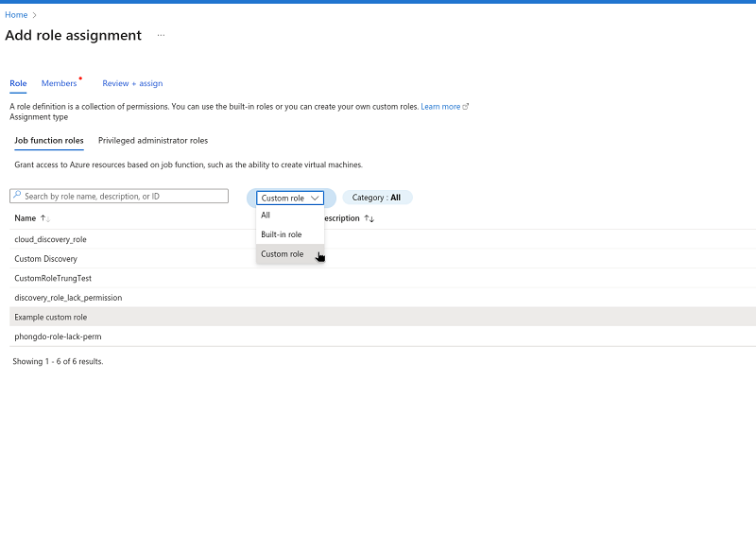Click the Description column sort arrows
The height and width of the screenshot is (536, 756).
point(369,218)
